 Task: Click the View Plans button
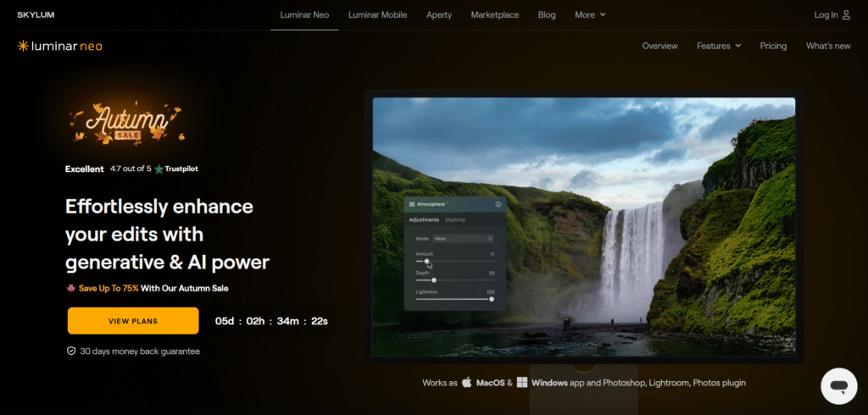point(133,321)
